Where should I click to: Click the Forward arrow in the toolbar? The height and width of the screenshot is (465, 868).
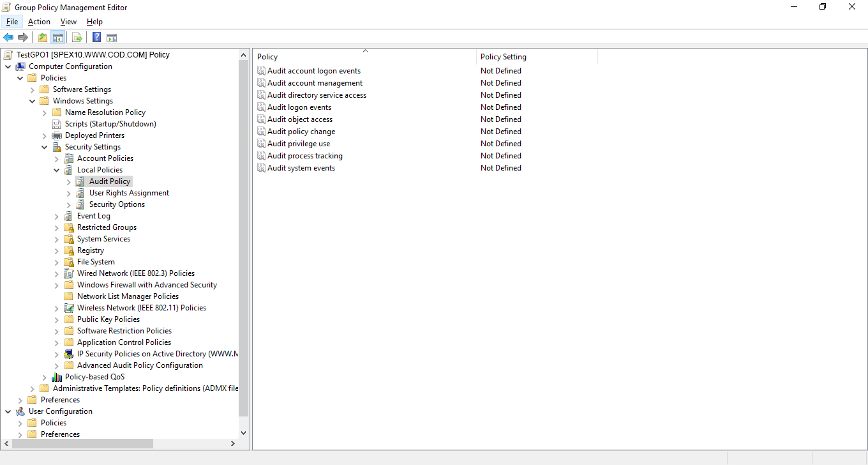pyautogui.click(x=23, y=38)
